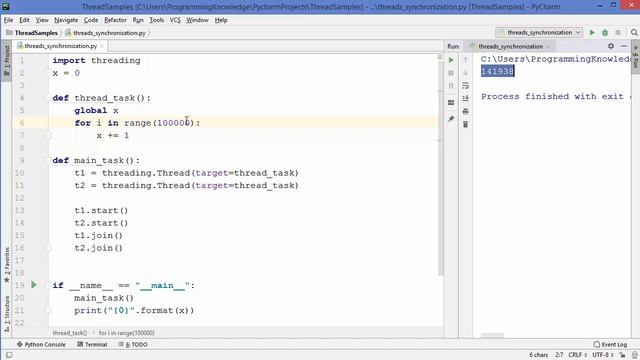
Task: Open the Terminal tool window
Action: pos(92,344)
